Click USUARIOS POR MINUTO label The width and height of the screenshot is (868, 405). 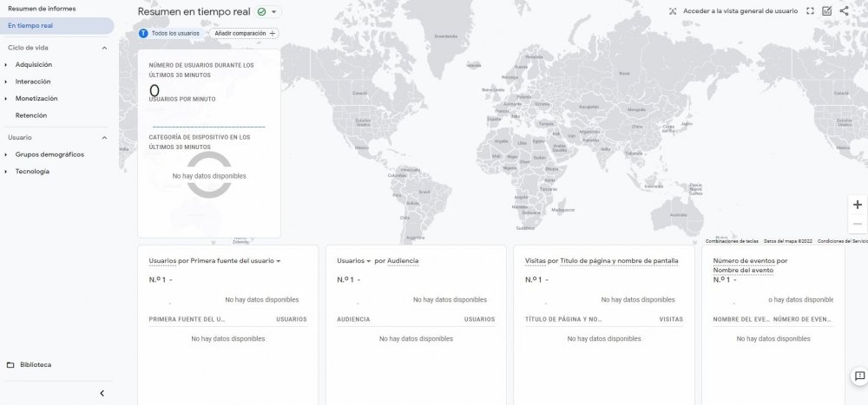(182, 99)
